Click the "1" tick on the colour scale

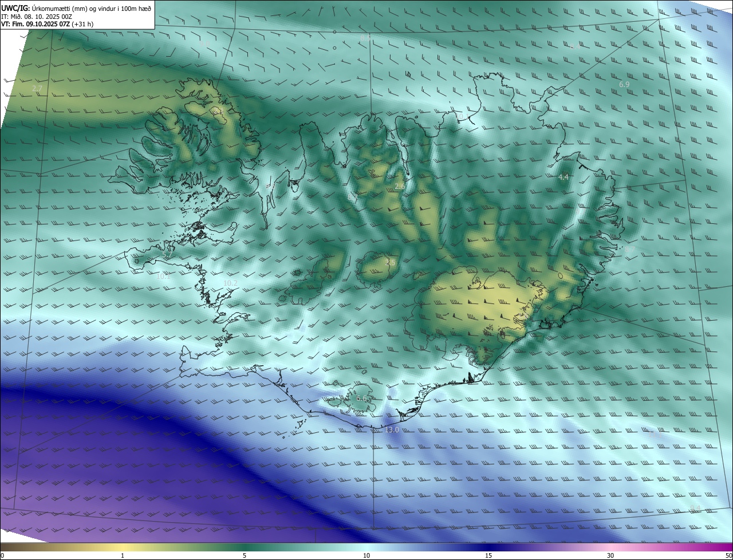point(123,555)
